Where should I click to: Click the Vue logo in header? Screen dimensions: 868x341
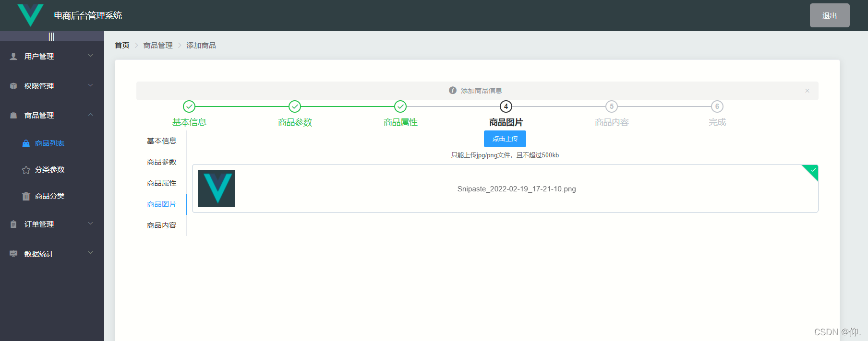[x=30, y=15]
